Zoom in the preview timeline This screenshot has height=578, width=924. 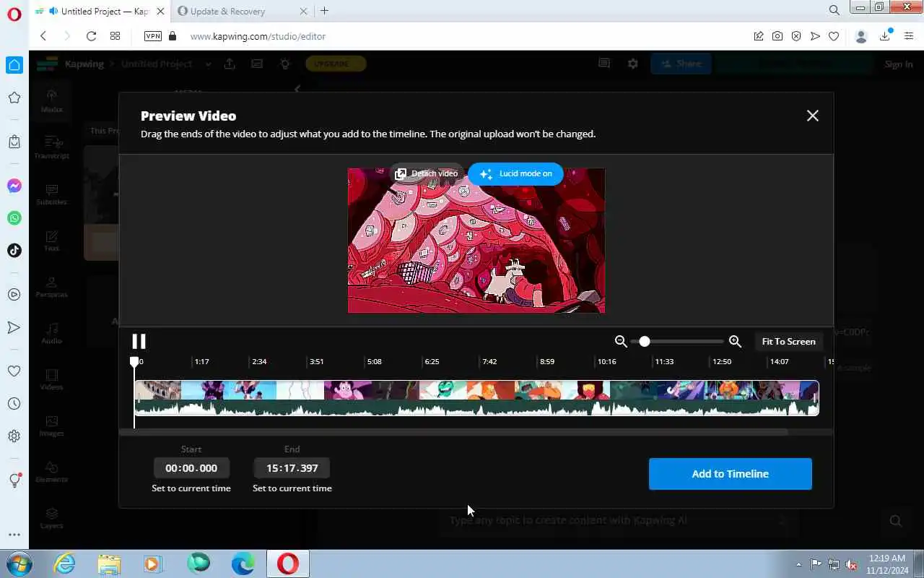coord(735,341)
